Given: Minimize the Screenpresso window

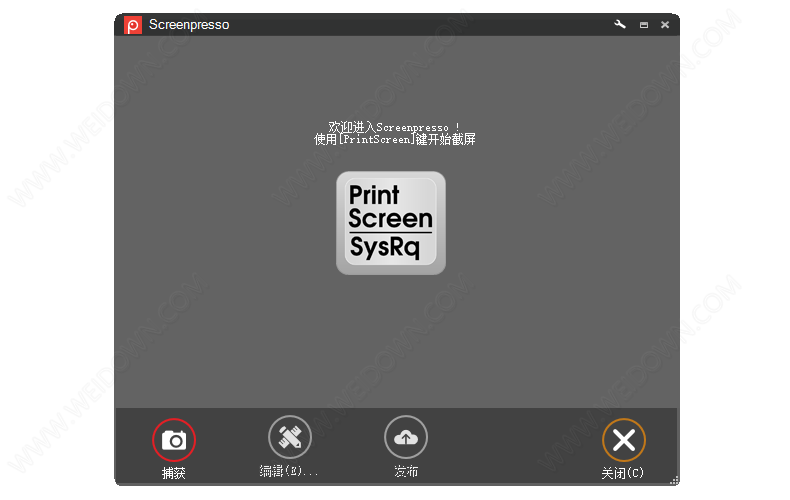Looking at the screenshot, I should [x=644, y=25].
